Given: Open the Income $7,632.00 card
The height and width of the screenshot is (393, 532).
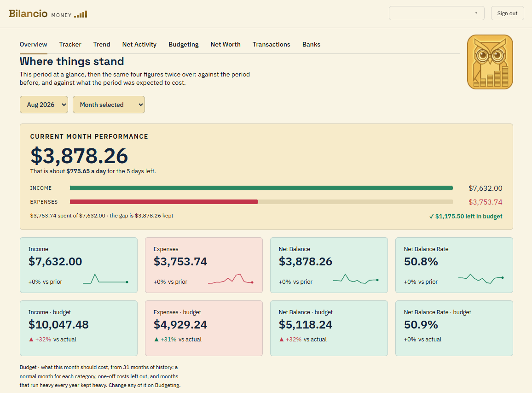Looking at the screenshot, I should tap(79, 265).
